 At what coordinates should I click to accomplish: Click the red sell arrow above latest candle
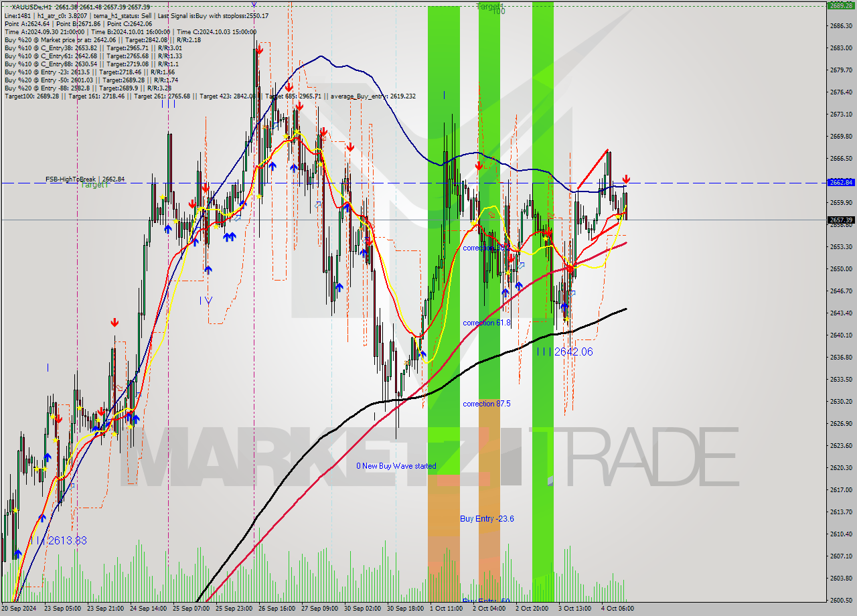click(626, 179)
